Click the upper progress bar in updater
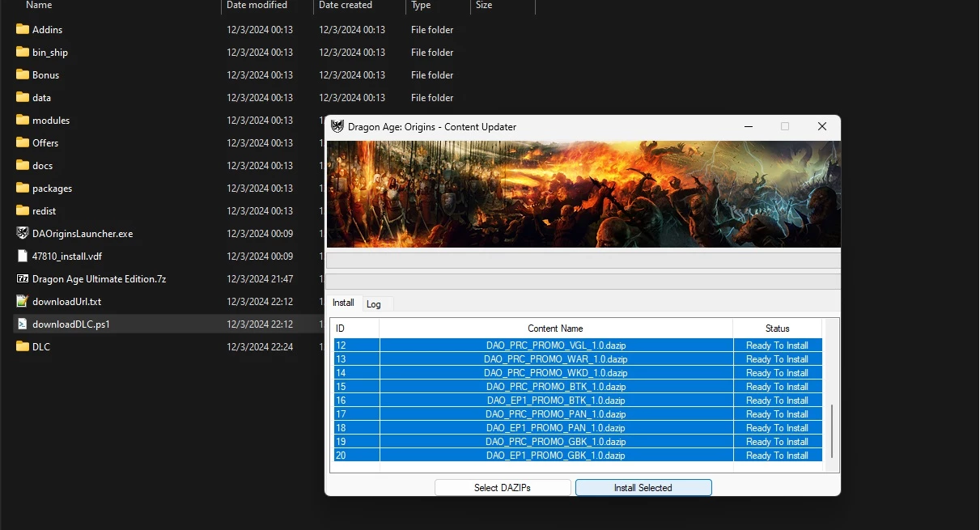This screenshot has width=980, height=530. coord(583,261)
